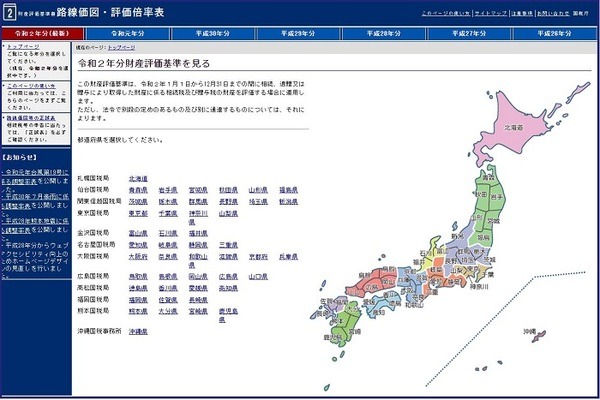Select the 北海道 prefecture link in the list
600x400 pixels.
(138, 179)
